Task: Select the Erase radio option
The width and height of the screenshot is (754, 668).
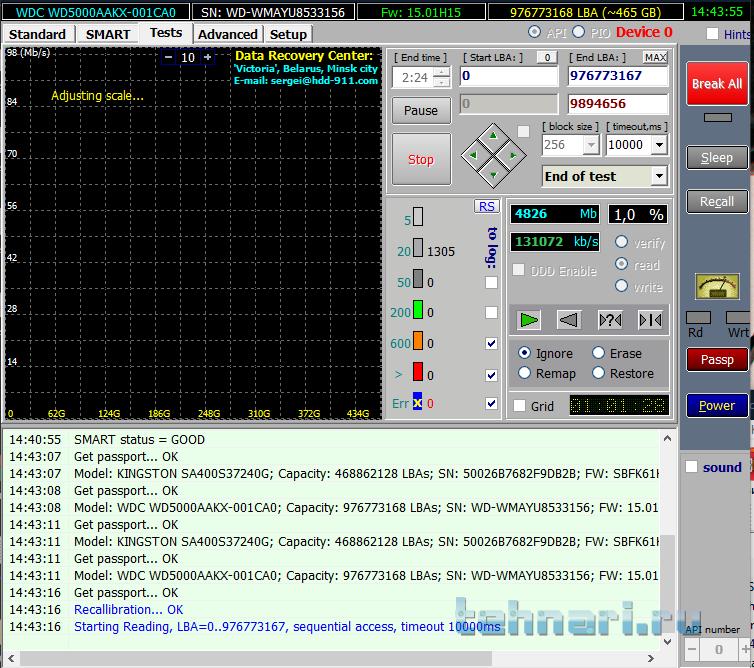Action: tap(598, 353)
